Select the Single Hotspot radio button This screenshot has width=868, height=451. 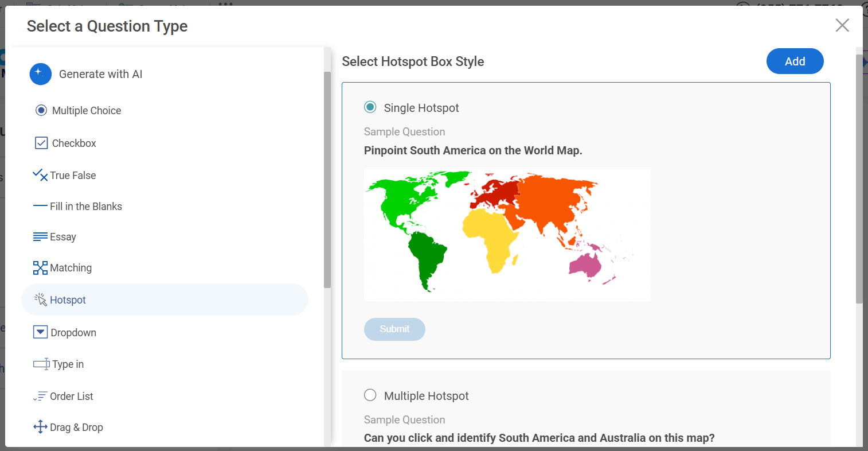[x=370, y=107]
